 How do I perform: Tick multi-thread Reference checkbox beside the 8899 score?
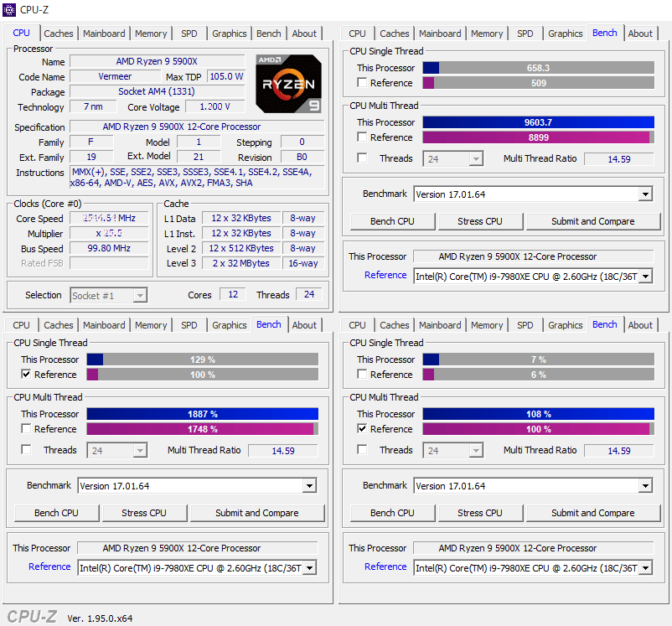[x=362, y=137]
